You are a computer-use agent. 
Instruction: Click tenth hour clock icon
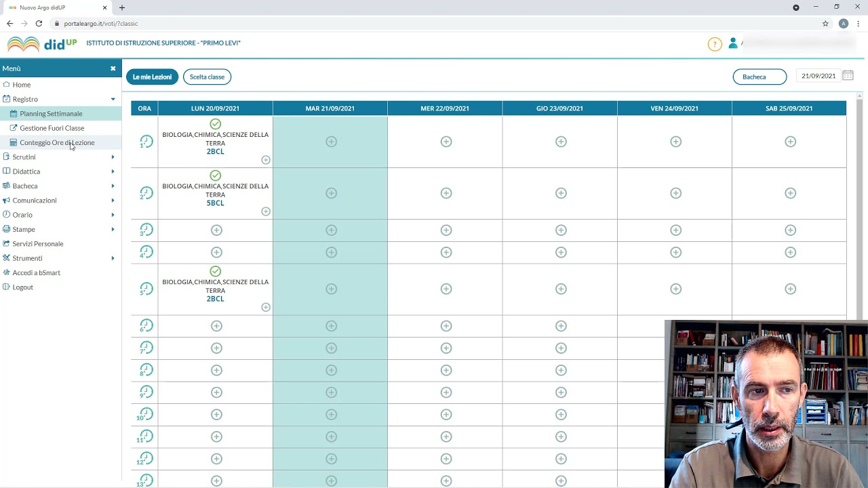click(146, 414)
